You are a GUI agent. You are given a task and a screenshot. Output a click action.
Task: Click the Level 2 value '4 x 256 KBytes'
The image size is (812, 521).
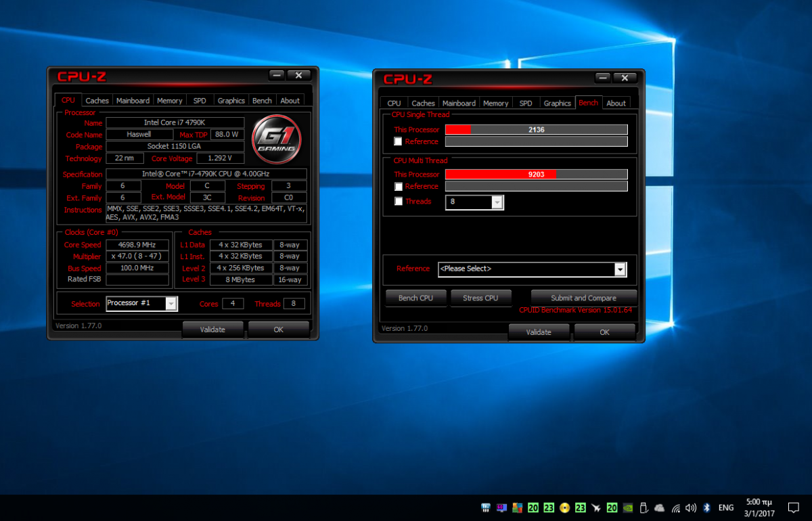point(241,268)
